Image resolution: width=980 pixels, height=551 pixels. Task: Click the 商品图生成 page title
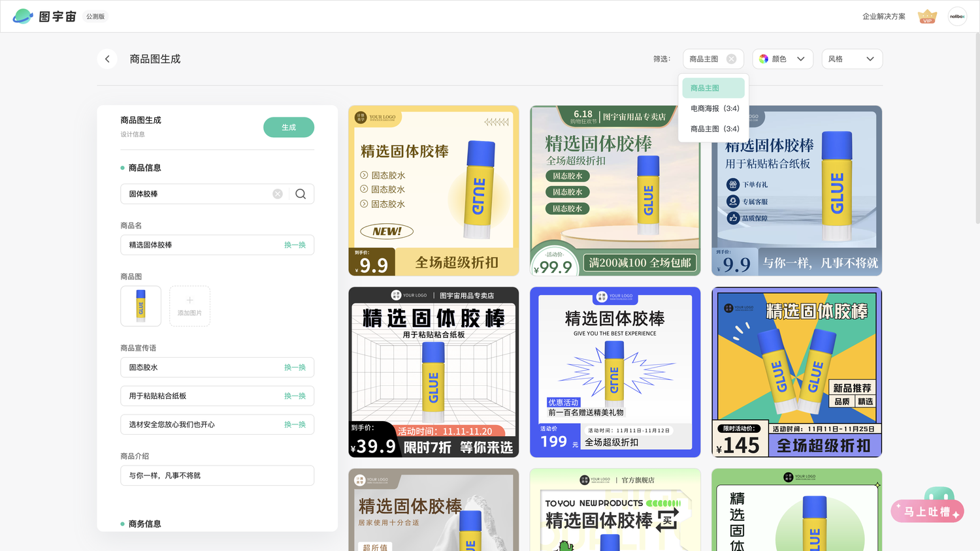click(155, 59)
